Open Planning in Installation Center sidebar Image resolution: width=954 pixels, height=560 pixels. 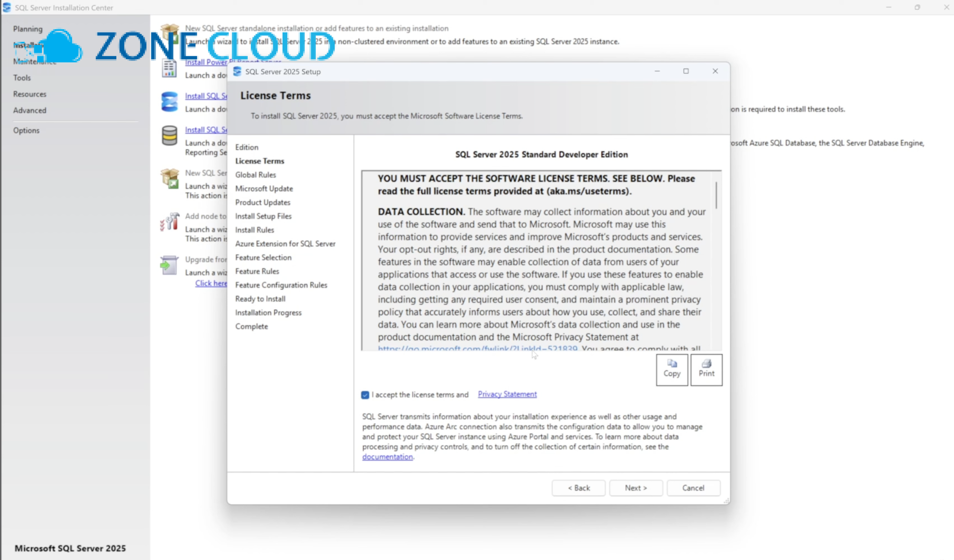click(28, 29)
